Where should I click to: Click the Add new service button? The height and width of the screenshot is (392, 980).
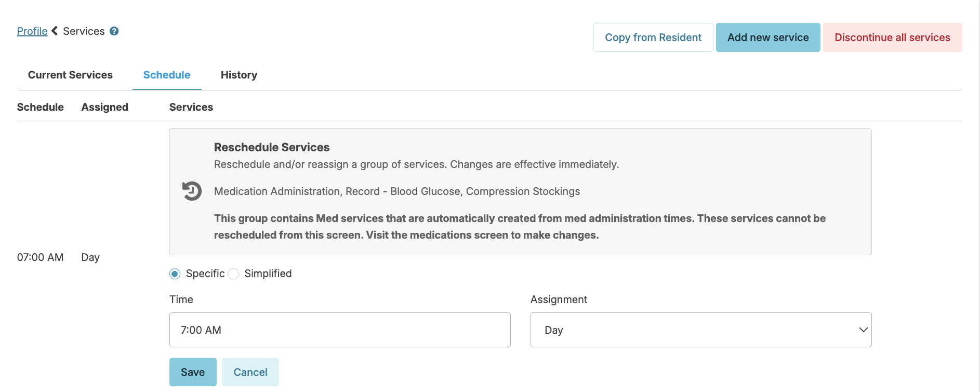(x=768, y=37)
